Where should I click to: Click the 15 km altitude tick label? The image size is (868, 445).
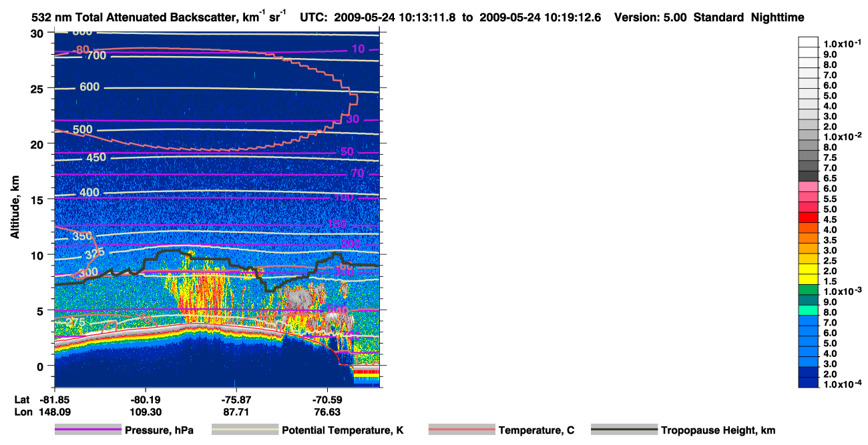(x=39, y=199)
